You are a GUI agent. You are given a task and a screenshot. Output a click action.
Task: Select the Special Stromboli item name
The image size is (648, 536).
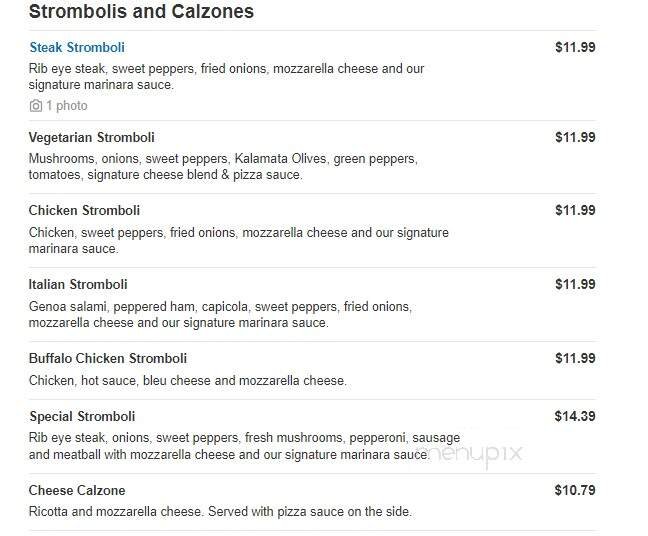pyautogui.click(x=82, y=416)
